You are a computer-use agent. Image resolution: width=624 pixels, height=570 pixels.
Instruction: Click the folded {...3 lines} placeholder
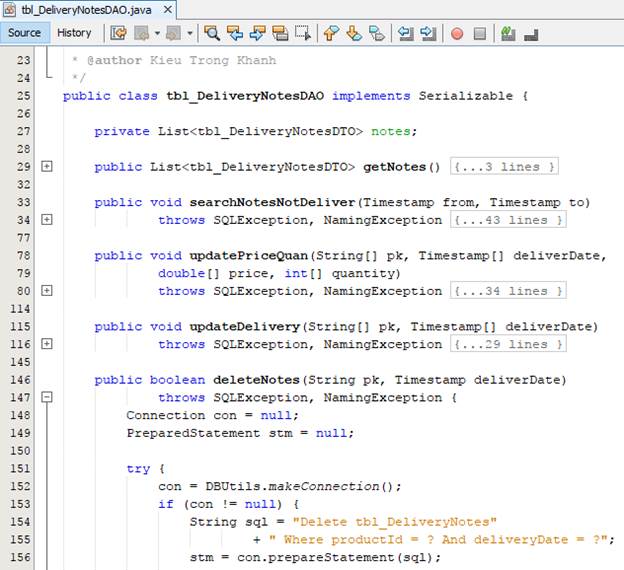pyautogui.click(x=504, y=167)
